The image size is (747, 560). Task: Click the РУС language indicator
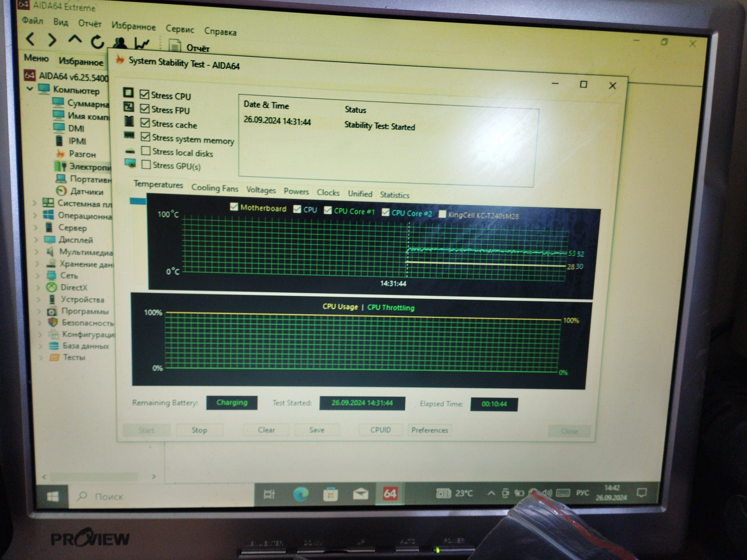(582, 493)
